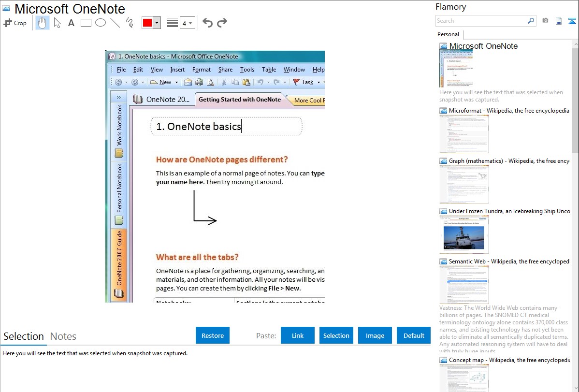Click the Print icon in OneNote toolbar

[200, 82]
